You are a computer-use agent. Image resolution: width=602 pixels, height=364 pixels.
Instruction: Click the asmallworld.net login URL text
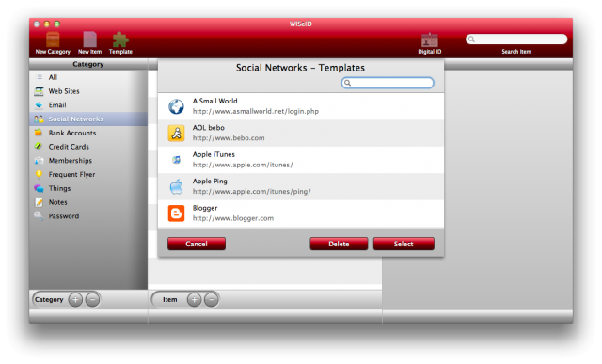[x=256, y=111]
